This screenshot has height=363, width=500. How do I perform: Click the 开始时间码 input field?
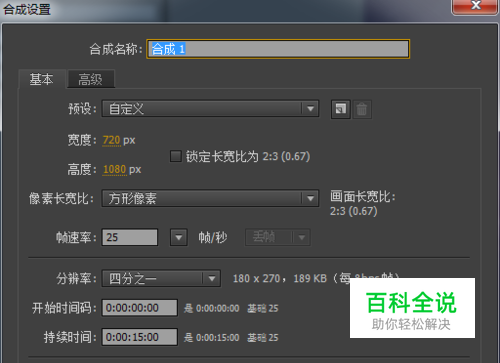point(140,308)
